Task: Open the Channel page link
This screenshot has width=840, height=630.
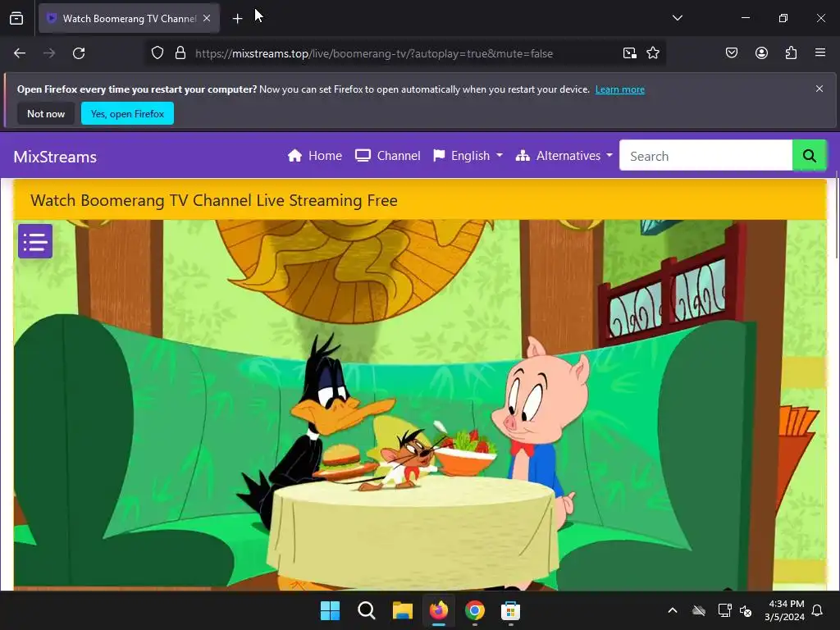Action: 388,156
